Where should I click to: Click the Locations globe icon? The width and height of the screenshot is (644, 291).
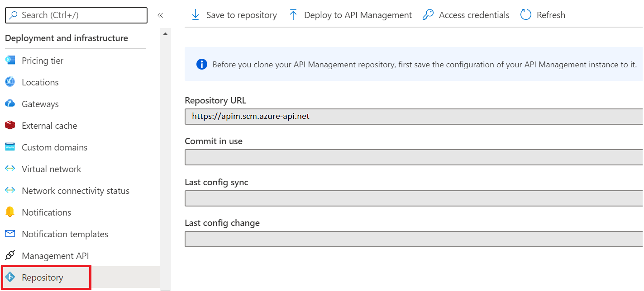[10, 82]
